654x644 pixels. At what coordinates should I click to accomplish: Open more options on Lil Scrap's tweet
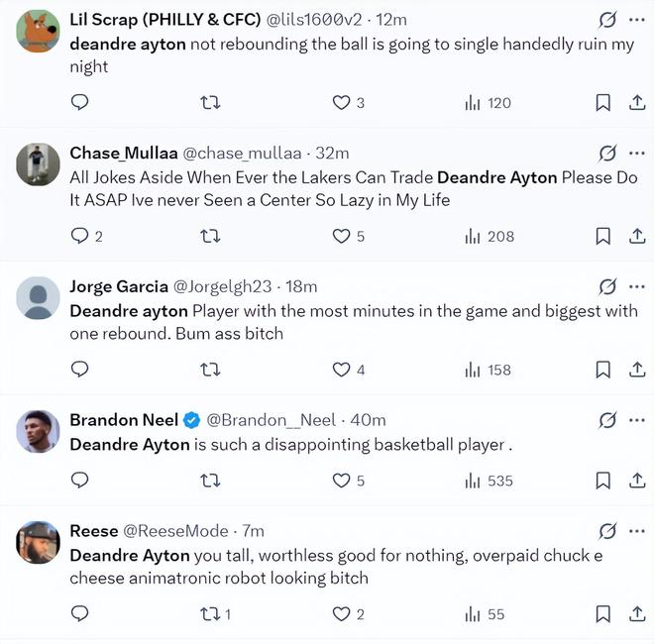pos(637,19)
